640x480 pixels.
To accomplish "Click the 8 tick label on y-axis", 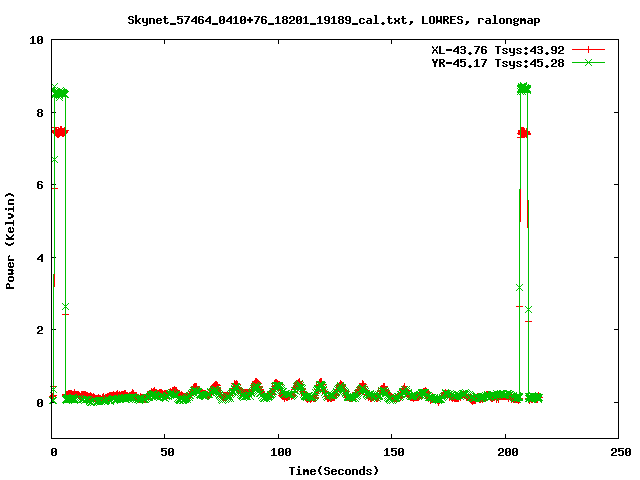I will 39,113.
